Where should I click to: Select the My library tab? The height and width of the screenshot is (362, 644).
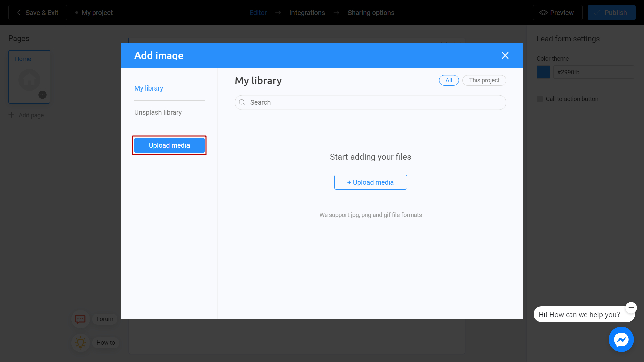pos(149,88)
